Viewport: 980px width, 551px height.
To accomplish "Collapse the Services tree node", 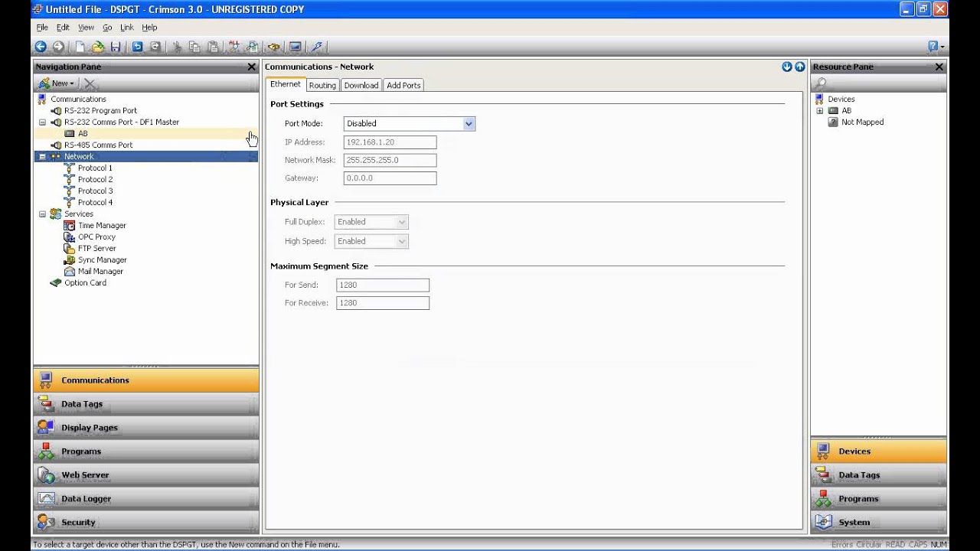I will click(x=42, y=214).
